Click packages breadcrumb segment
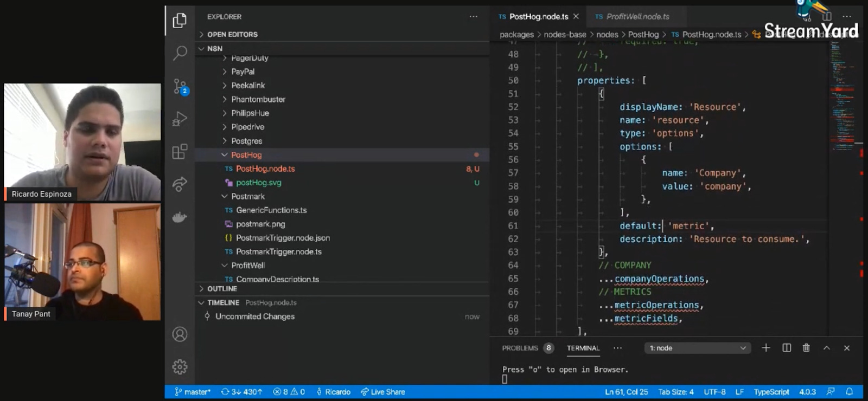The width and height of the screenshot is (868, 401). pyautogui.click(x=516, y=35)
